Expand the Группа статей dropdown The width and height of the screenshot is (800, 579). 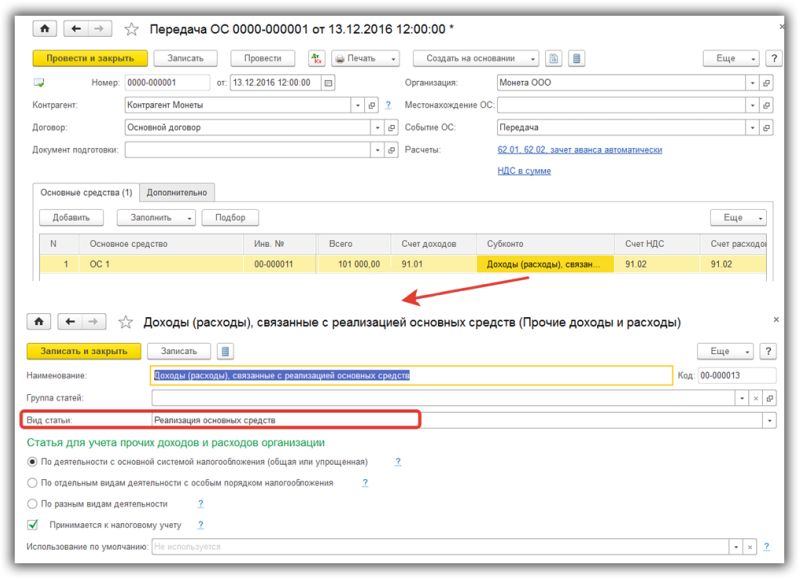point(742,398)
